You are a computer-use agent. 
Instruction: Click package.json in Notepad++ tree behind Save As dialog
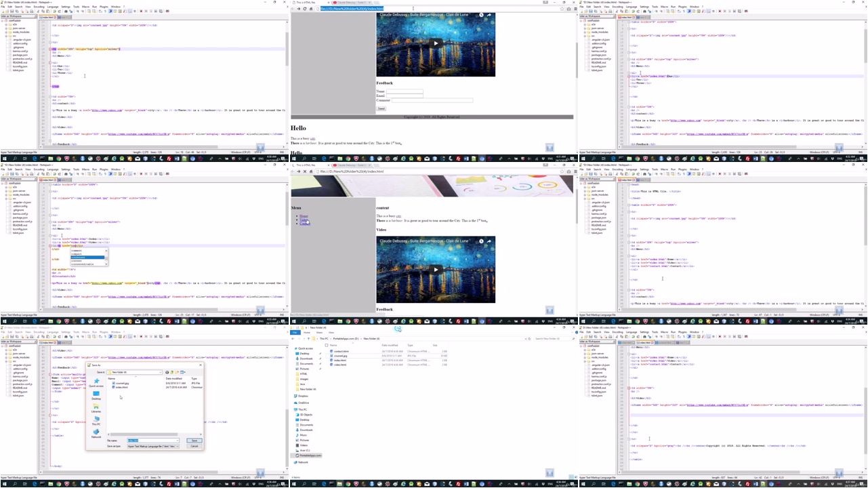[20, 380]
